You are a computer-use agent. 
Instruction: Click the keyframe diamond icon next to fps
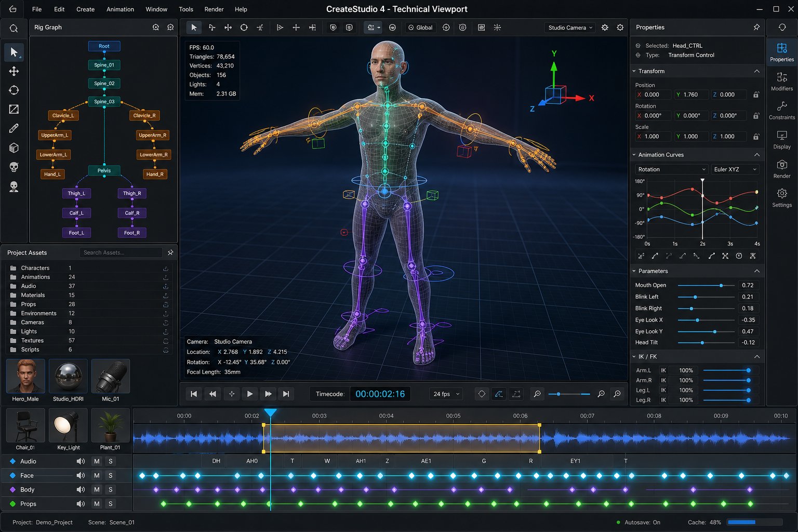coord(482,394)
